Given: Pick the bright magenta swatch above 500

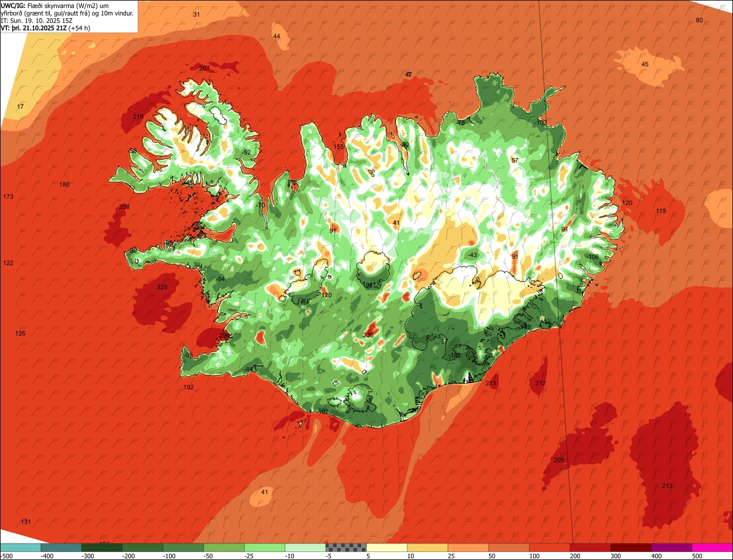Looking at the screenshot, I should pyautogui.click(x=712, y=547).
